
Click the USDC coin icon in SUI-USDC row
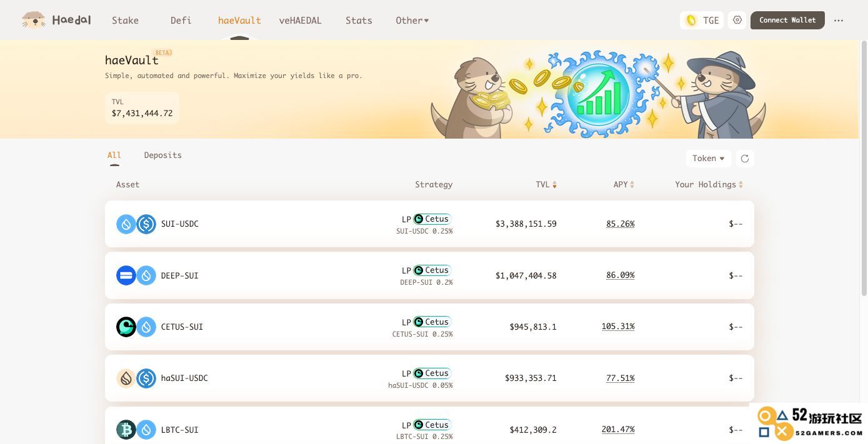[146, 224]
